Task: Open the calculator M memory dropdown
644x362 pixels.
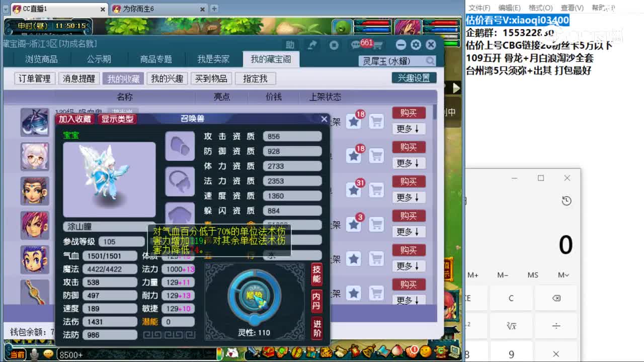Action: tap(563, 275)
